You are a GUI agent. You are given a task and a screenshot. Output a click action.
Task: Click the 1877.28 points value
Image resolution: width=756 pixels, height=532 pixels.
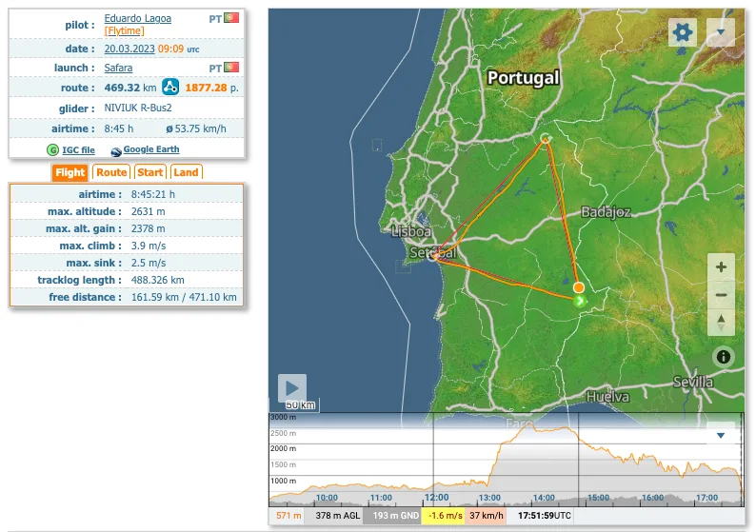206,88
